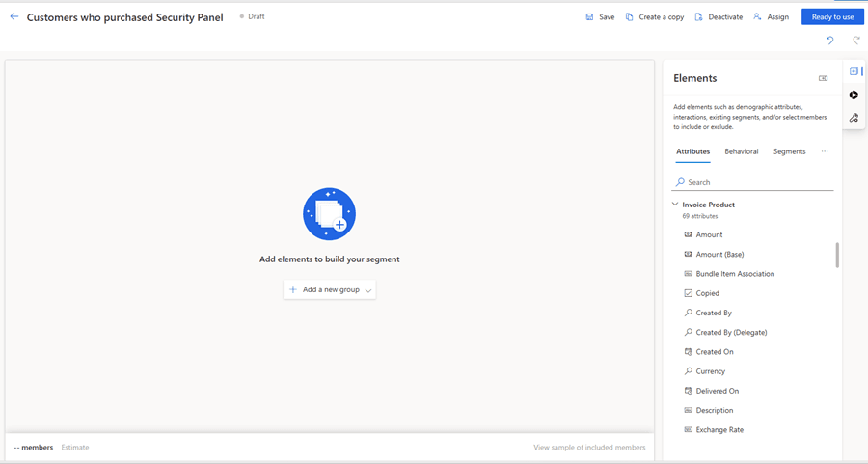Collapse the Invoice Product attribute group
Viewport: 868px width, 464px height.
(676, 205)
